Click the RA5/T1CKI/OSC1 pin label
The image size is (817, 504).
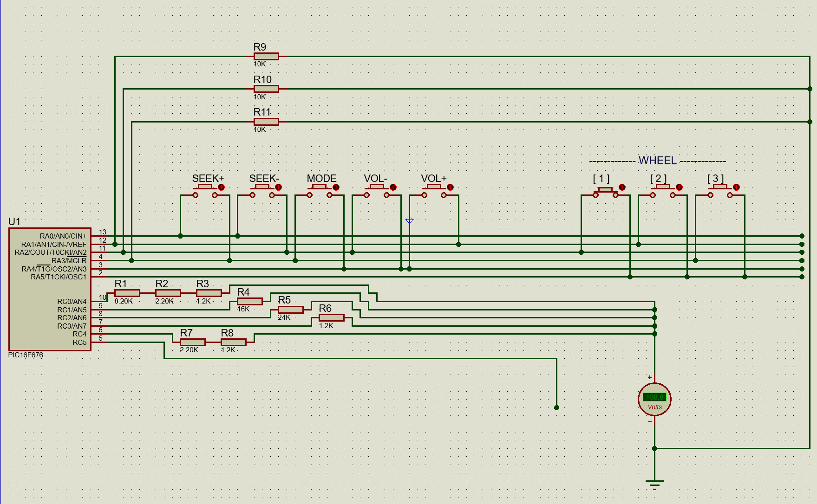pyautogui.click(x=59, y=277)
